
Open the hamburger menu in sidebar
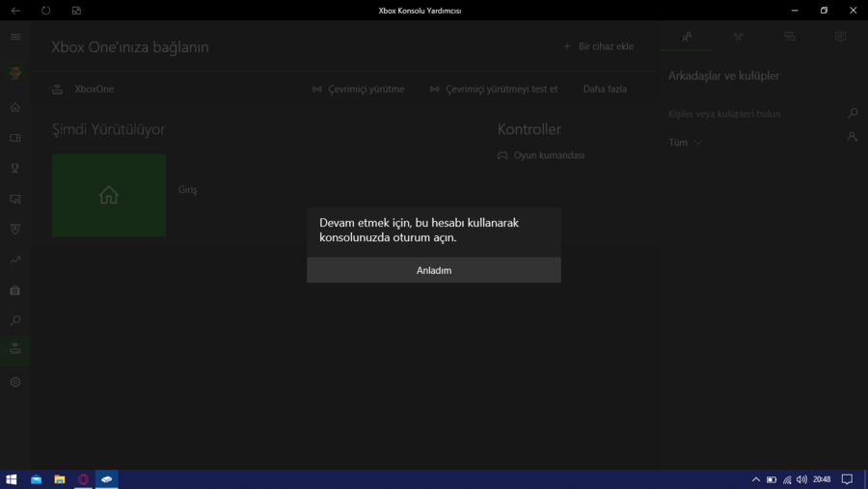(15, 37)
